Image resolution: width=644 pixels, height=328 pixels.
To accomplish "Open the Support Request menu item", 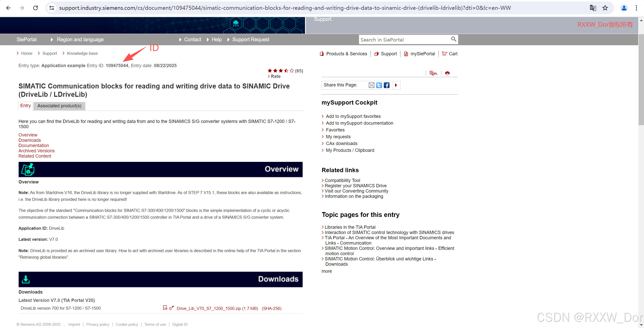I will point(250,39).
